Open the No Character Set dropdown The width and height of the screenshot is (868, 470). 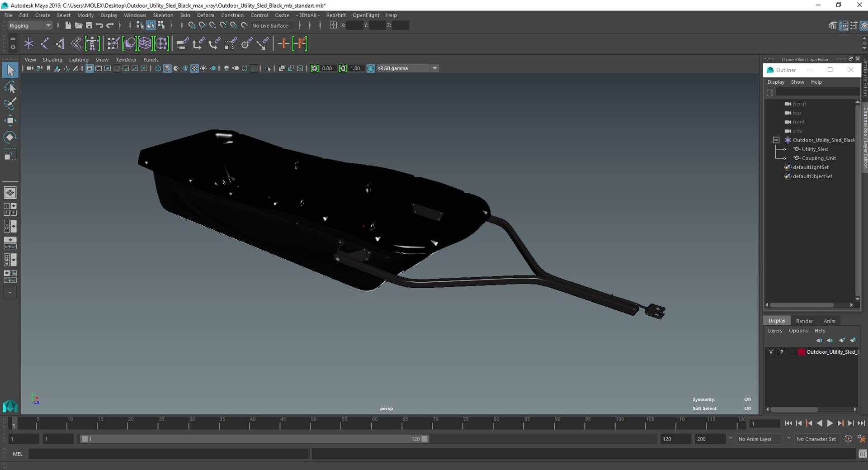pos(816,439)
